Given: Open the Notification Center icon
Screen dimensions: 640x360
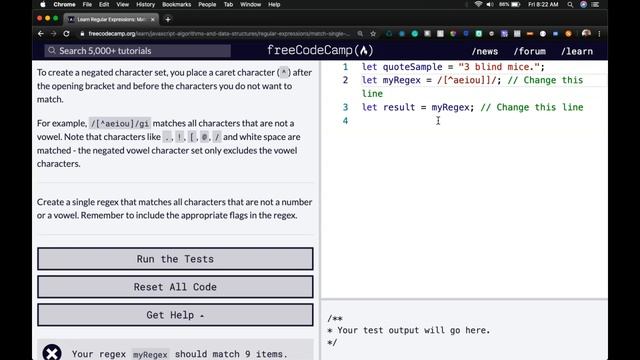Looking at the screenshot, I should click(x=596, y=4).
